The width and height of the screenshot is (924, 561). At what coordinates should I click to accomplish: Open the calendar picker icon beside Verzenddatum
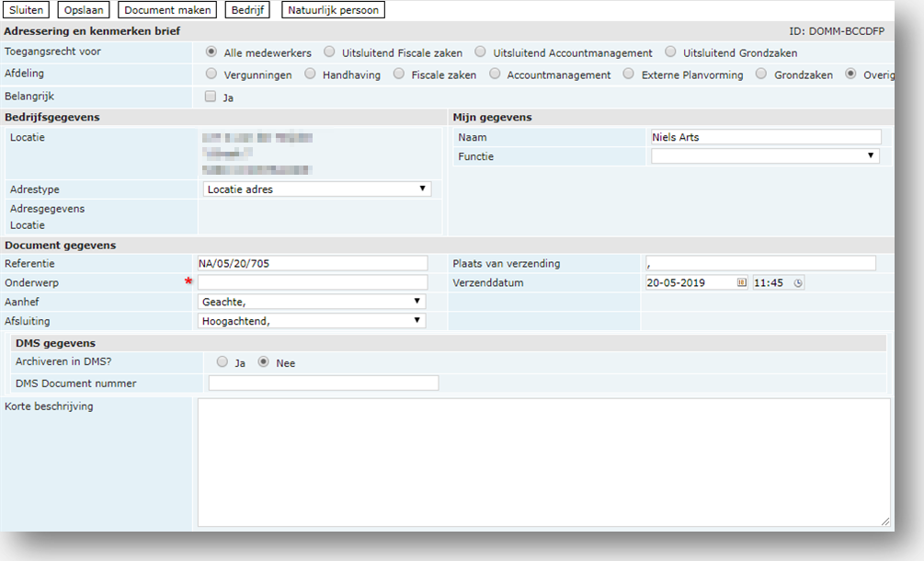point(741,283)
